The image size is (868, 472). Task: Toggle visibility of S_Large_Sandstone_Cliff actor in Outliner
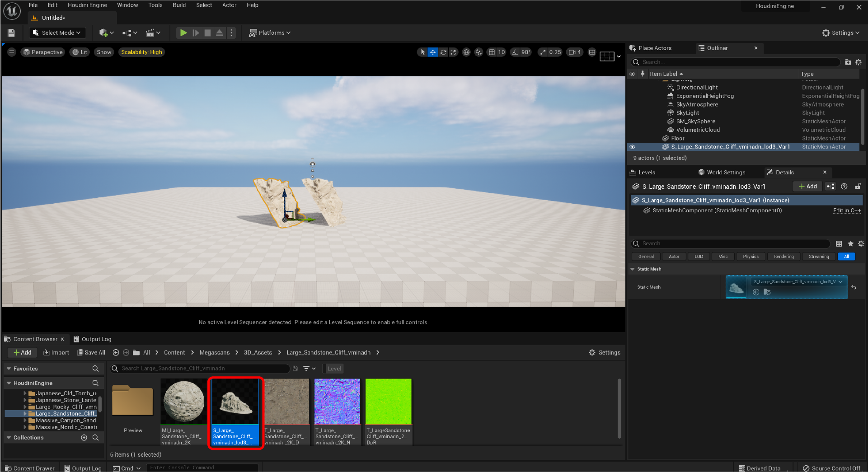click(633, 147)
